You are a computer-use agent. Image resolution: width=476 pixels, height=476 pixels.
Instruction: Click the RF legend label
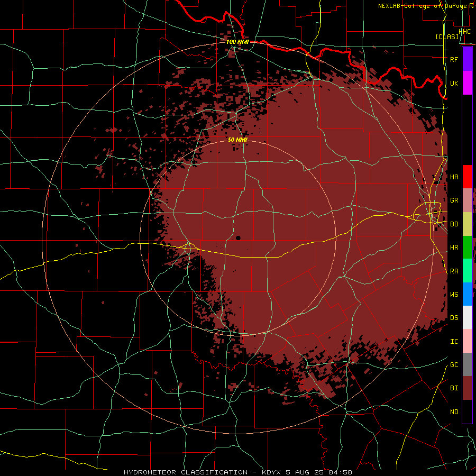pyautogui.click(x=454, y=59)
